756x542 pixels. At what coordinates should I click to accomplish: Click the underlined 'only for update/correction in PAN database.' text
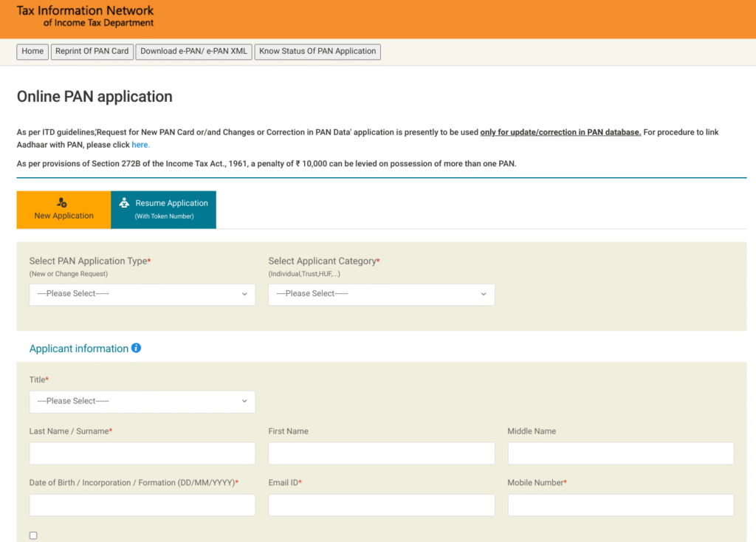pos(560,132)
